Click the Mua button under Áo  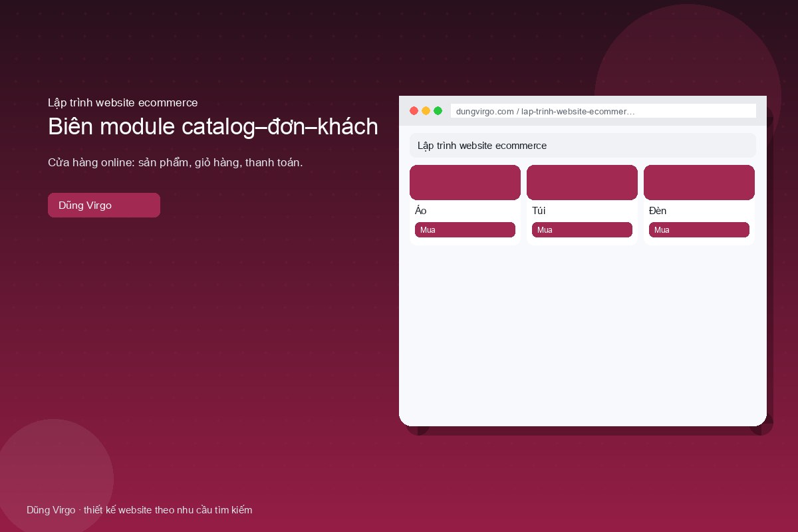coord(465,230)
